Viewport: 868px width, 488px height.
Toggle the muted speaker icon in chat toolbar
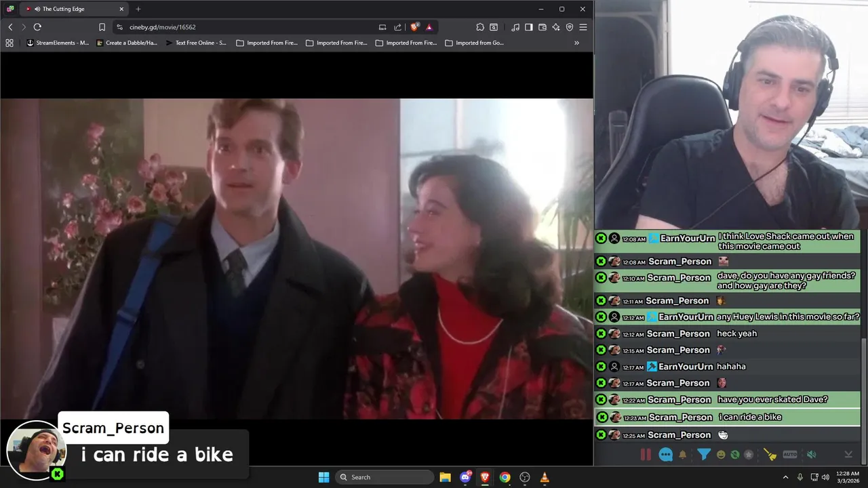click(x=812, y=455)
